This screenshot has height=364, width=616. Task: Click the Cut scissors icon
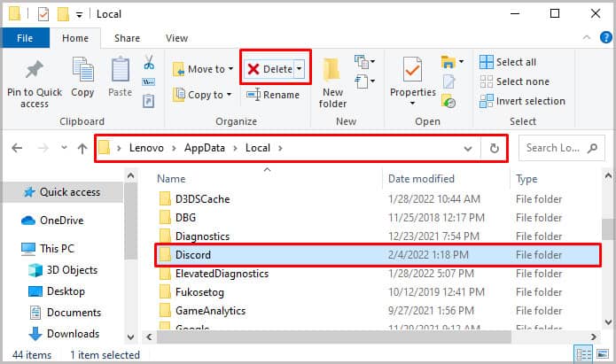(x=149, y=62)
